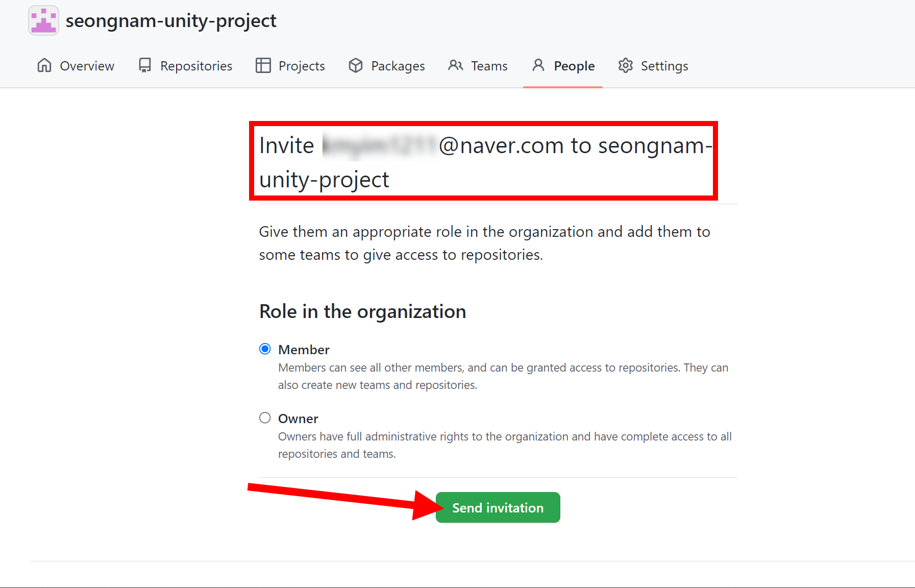This screenshot has width=915, height=588.
Task: Open the seongnam-unity-project organization name link
Action: pos(171,21)
